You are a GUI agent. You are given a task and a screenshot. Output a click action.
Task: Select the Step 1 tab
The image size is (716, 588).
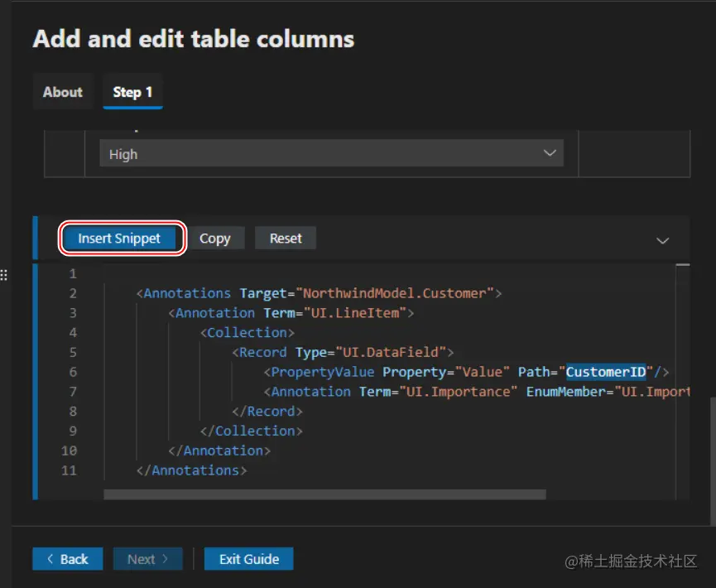point(132,92)
